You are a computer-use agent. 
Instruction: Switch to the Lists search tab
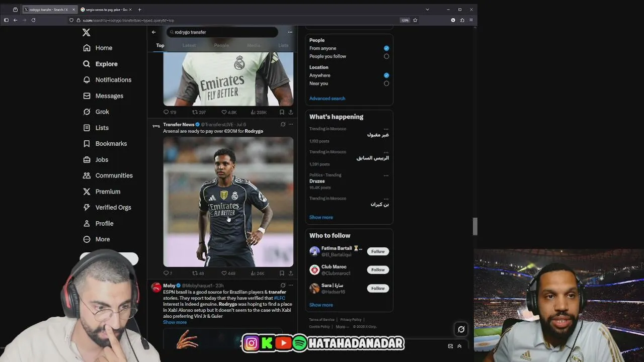tap(283, 45)
